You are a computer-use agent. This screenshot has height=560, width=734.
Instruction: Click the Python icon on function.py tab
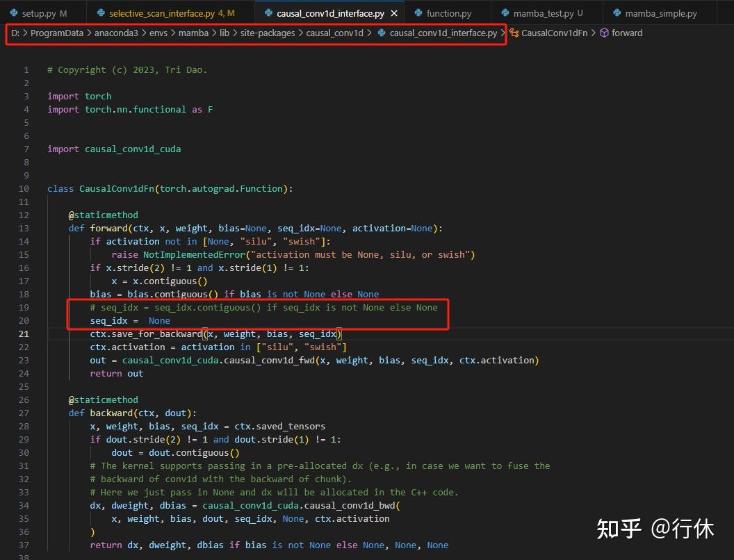(418, 12)
